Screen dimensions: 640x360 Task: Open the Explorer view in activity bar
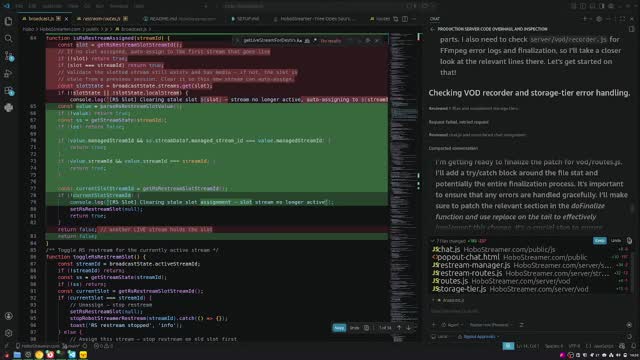(9, 21)
